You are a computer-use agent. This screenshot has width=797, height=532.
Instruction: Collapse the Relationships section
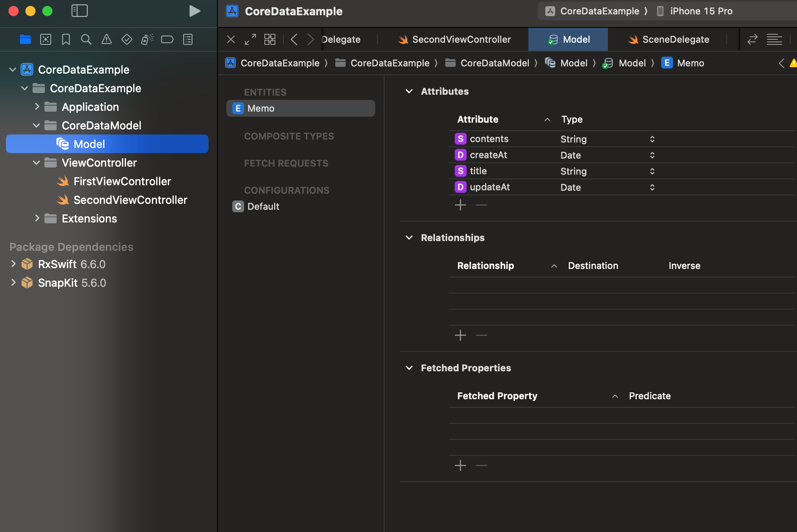(409, 238)
